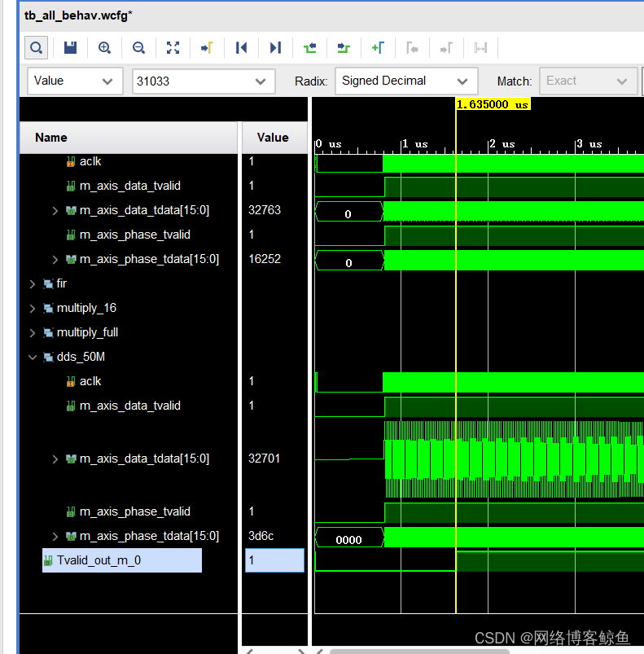Collapse the dds_50M group
The height and width of the screenshot is (654, 644).
click(33, 357)
